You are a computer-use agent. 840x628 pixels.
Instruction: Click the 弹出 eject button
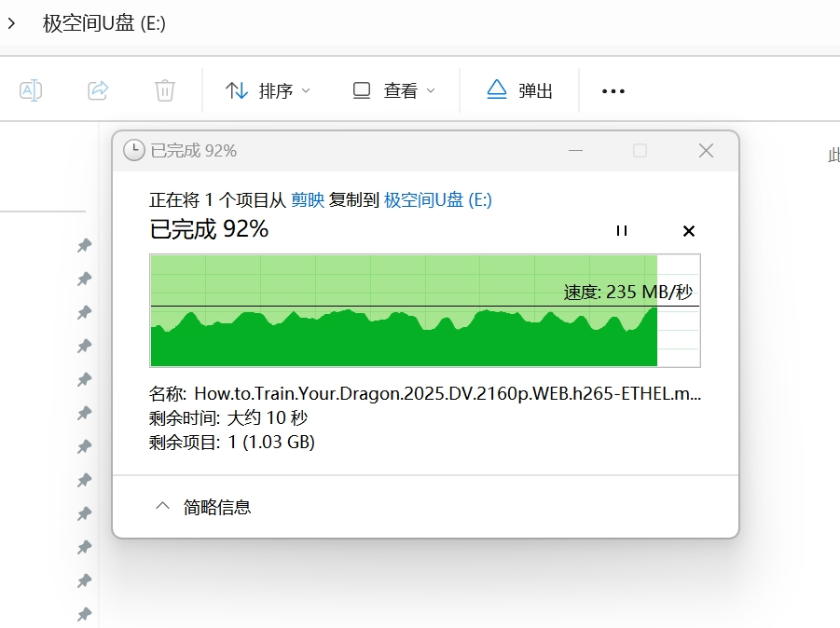click(x=519, y=90)
